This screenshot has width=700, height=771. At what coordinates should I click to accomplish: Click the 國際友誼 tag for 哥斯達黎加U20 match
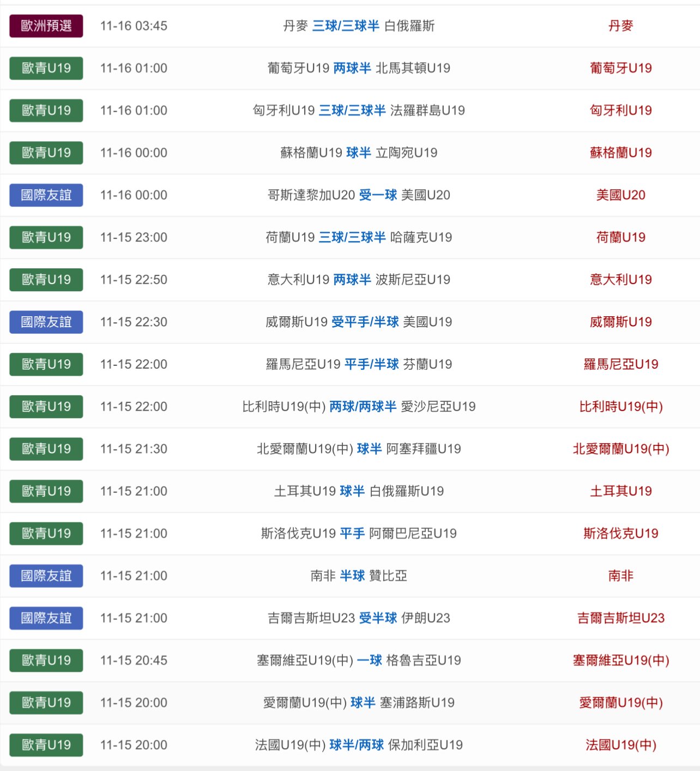tap(46, 195)
